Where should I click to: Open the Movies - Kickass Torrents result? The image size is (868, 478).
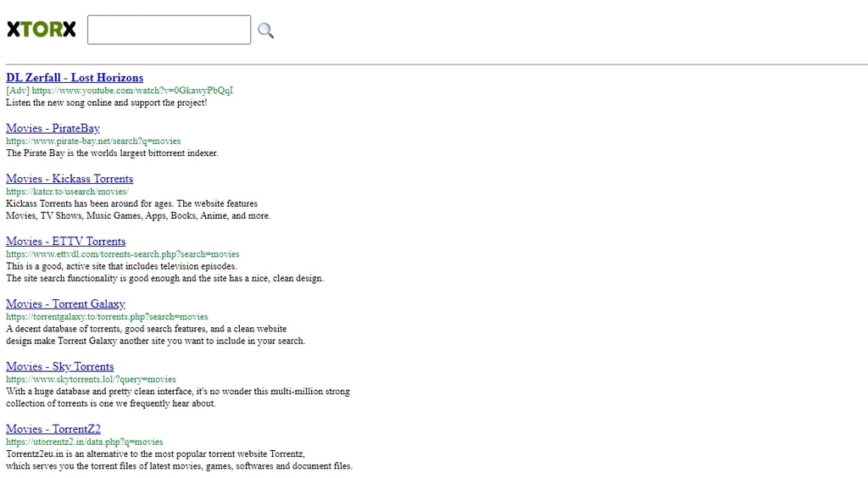70,179
